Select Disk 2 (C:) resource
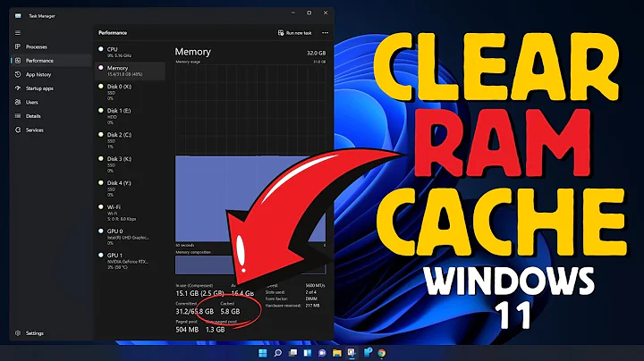Screen dimensions: 644x361 (130, 140)
